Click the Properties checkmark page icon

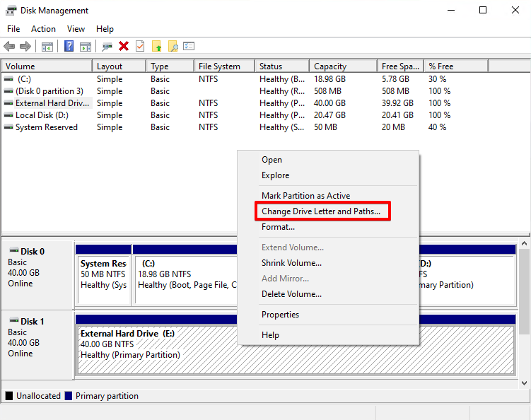point(140,46)
